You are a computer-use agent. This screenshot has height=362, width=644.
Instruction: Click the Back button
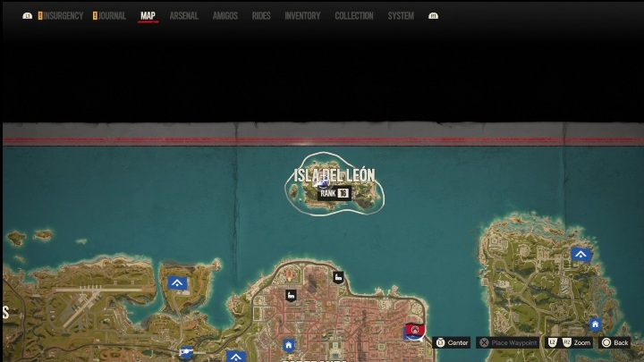click(615, 342)
